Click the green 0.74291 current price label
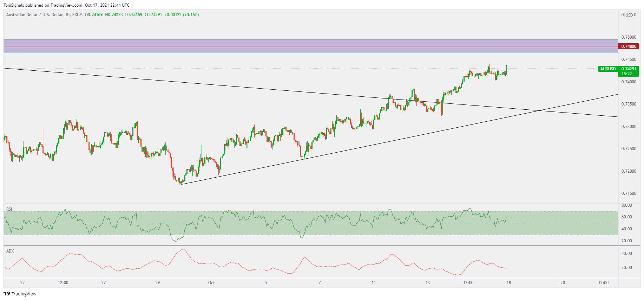 click(x=629, y=69)
